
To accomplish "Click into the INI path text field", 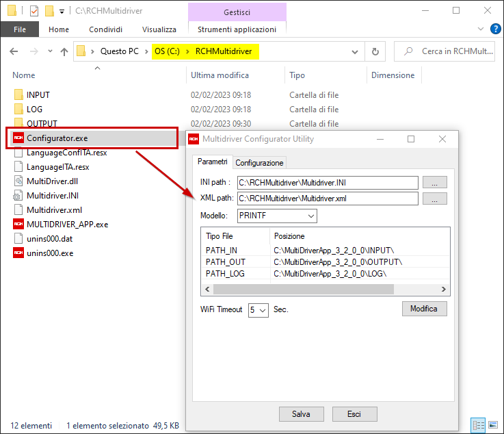I will [x=328, y=183].
